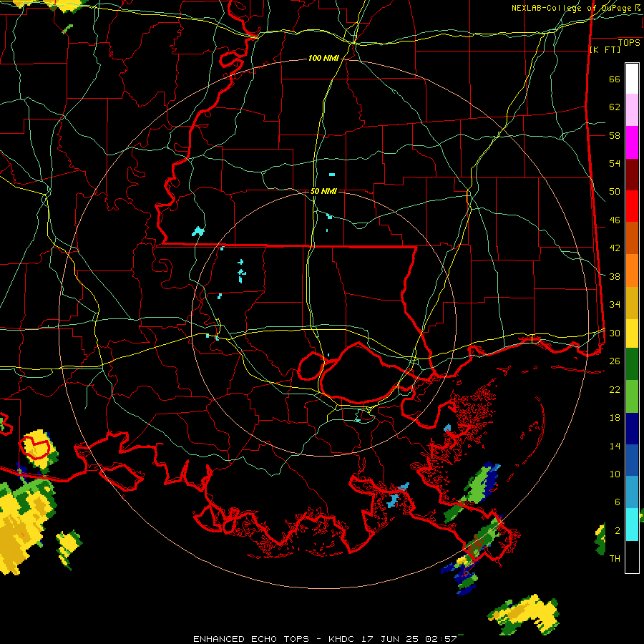Click the '54' legend value

click(x=615, y=163)
